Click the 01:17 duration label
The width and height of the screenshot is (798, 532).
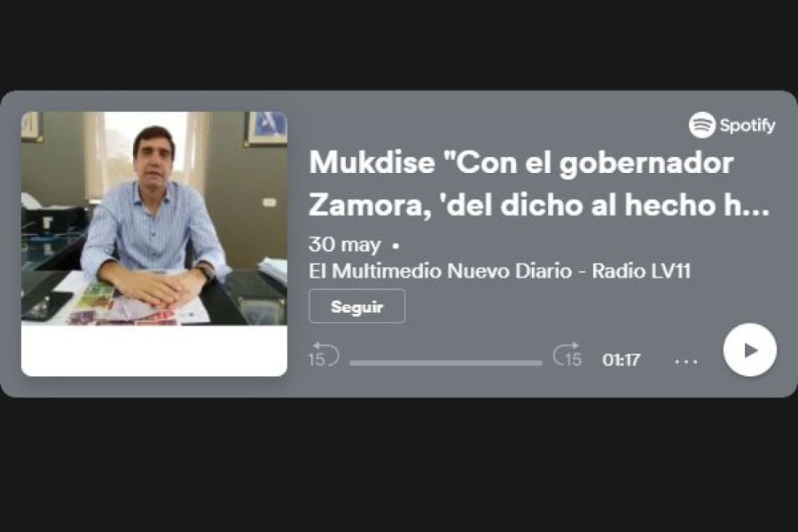pos(621,360)
